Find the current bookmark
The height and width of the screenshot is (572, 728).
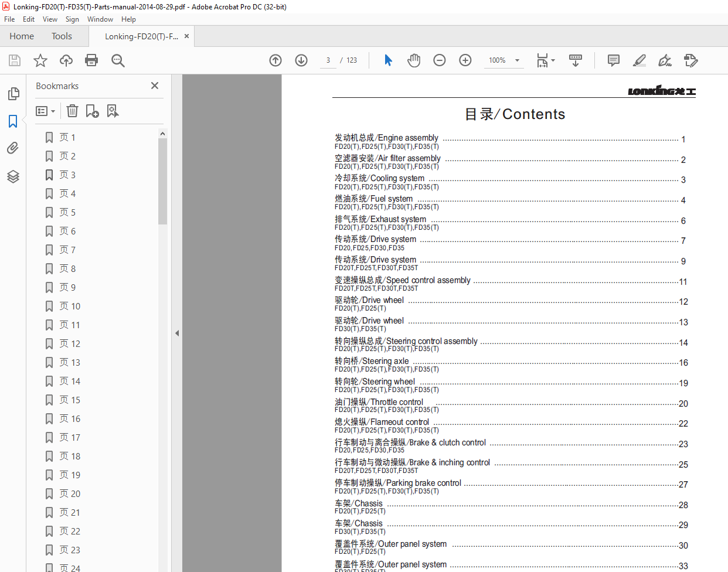pos(113,111)
